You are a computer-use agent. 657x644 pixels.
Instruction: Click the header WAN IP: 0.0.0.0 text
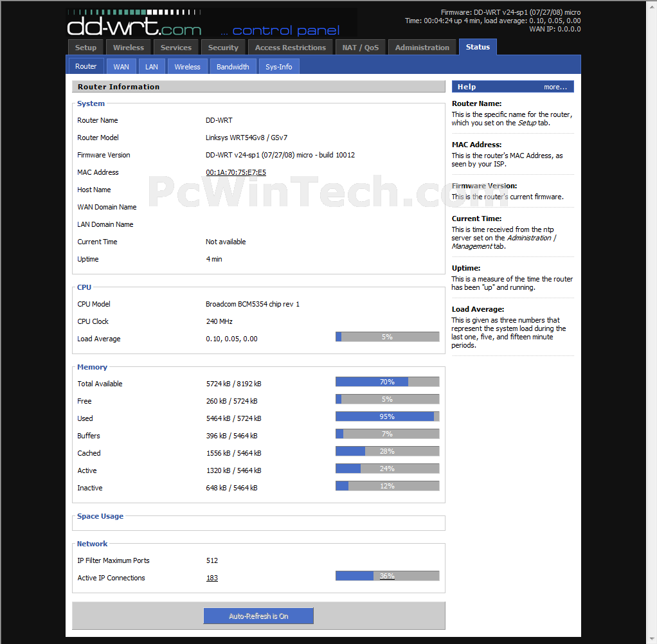coord(555,29)
